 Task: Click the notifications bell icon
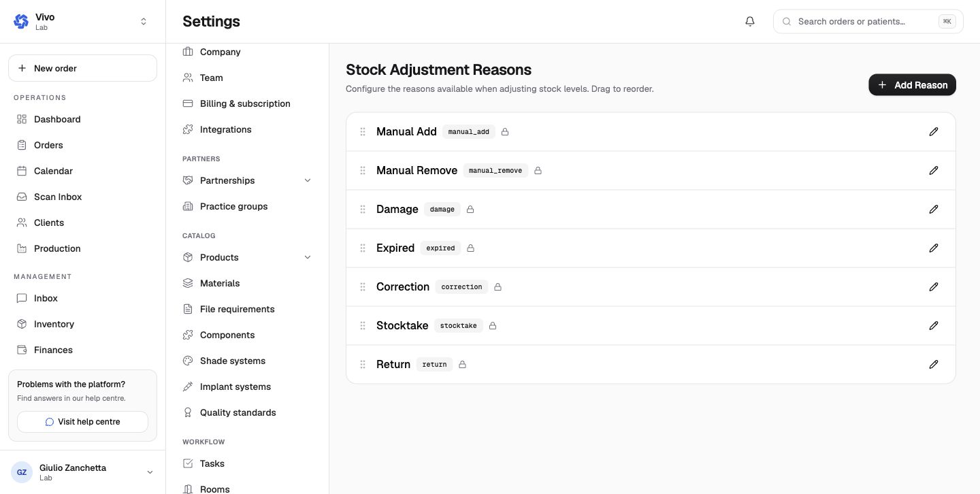(x=750, y=21)
